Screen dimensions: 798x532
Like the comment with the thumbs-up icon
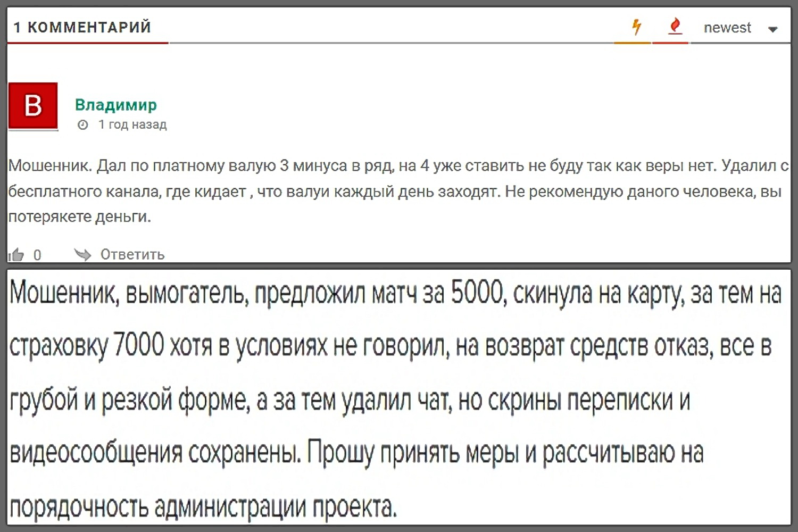[x=16, y=255]
